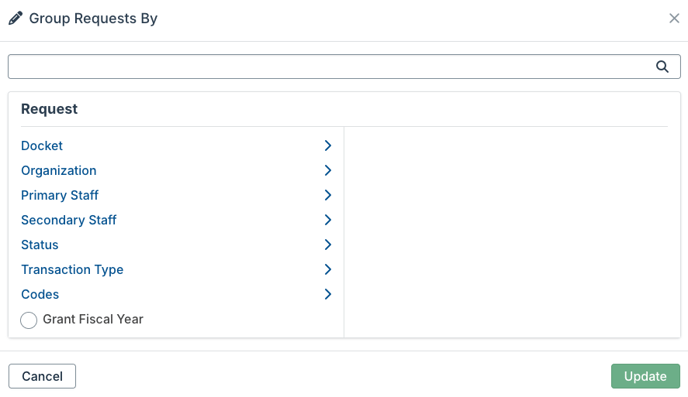Click the Cancel button
Screen dimensions: 688x397
[42, 376]
